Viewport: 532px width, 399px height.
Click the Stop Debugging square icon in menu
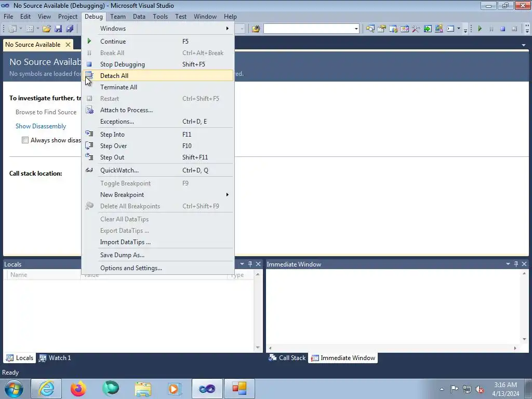coord(89,64)
